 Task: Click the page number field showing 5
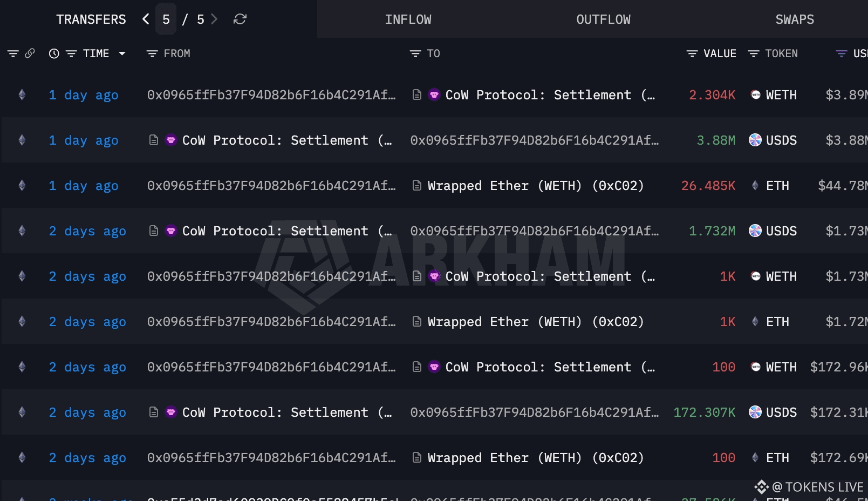(166, 19)
